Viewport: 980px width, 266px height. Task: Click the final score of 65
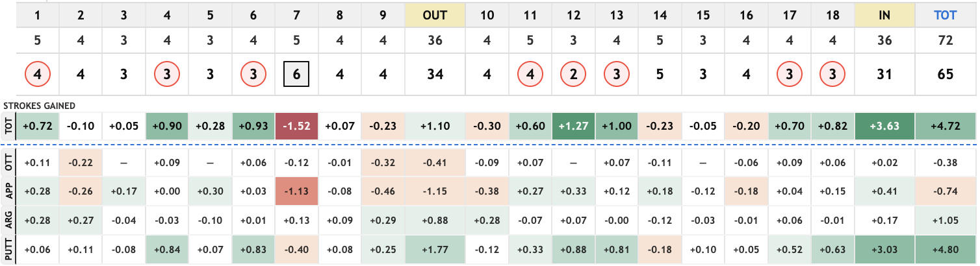[944, 75]
